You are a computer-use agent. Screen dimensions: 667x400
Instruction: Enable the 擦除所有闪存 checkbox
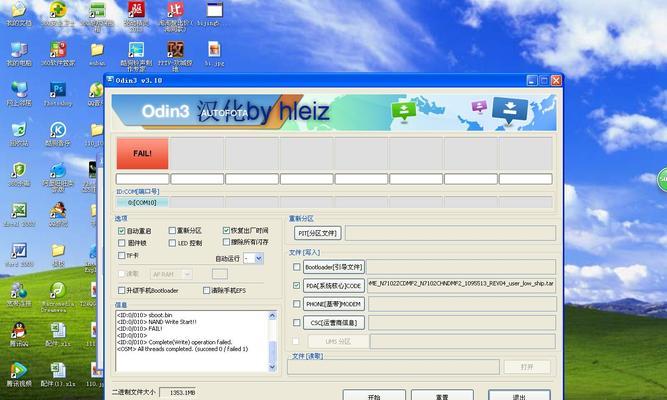[x=226, y=242]
